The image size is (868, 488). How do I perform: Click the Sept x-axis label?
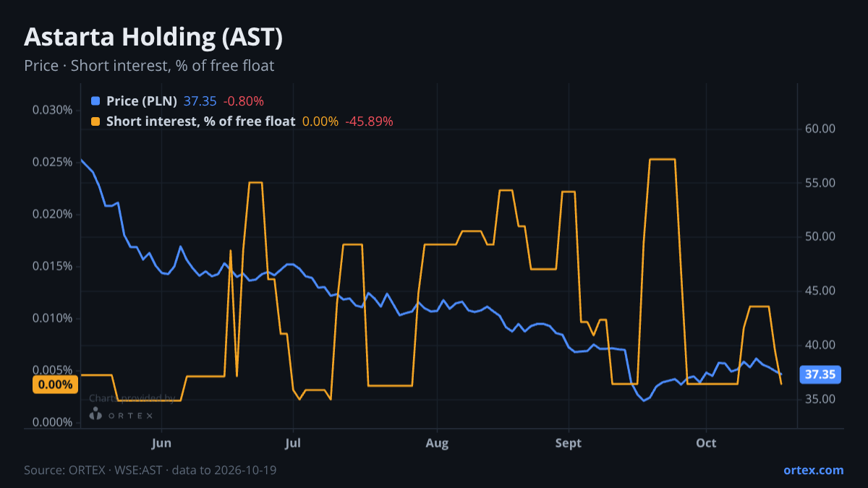[x=569, y=442]
